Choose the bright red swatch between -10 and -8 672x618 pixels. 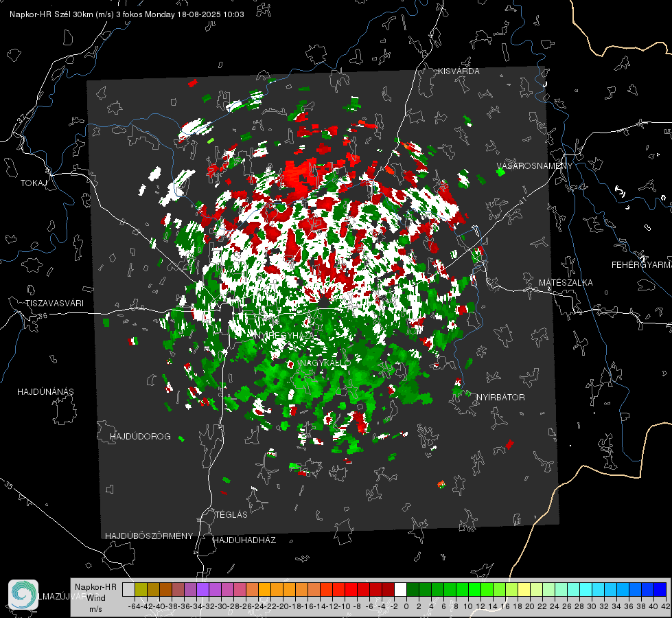point(351,590)
